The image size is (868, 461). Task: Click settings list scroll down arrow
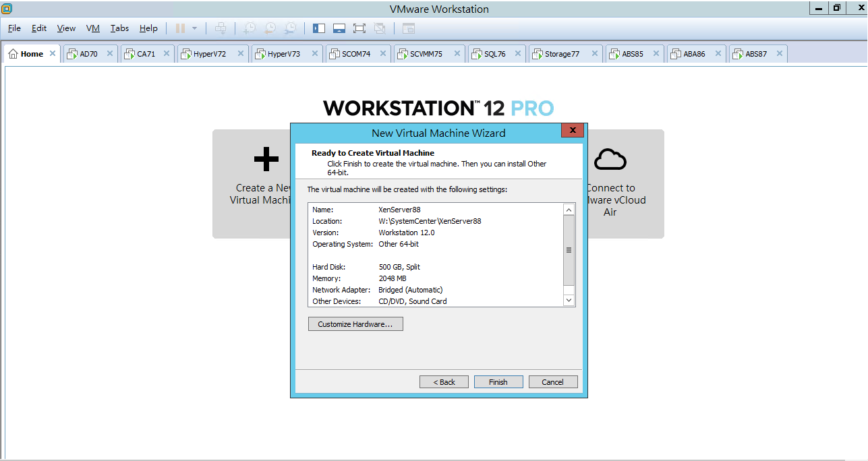point(569,300)
